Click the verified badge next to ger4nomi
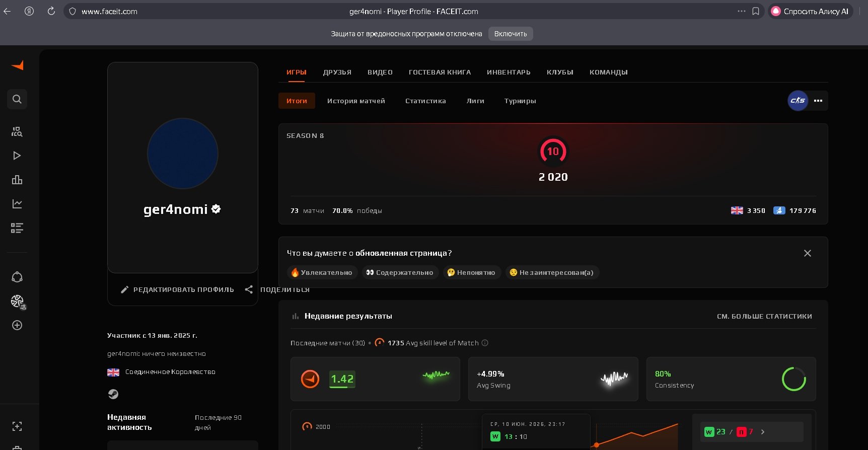The image size is (868, 450). [216, 209]
